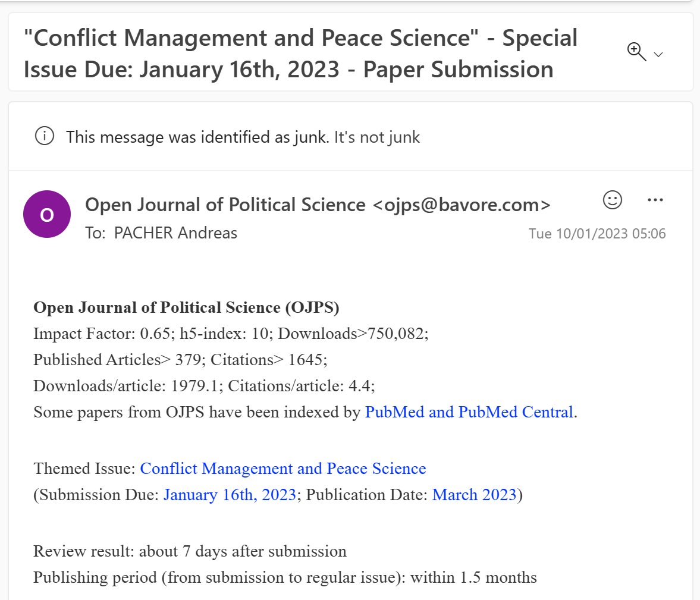Click the Downloads/article: 1979.1 line

tap(204, 386)
